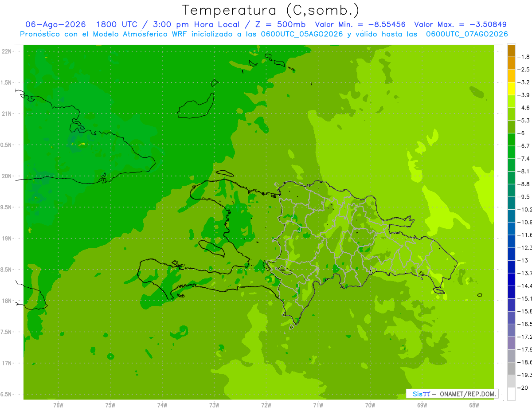Click the '-2.5' colorbar label
Screen dimensions: 532x411
coord(524,70)
